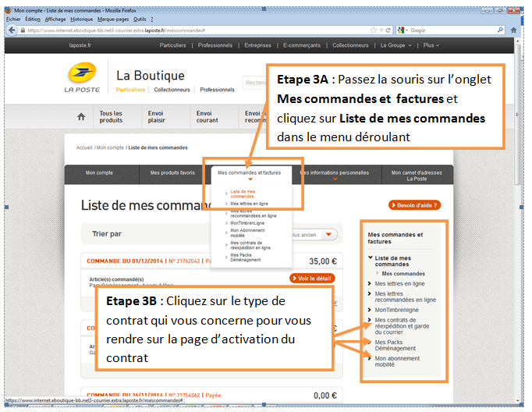Screen dimensions: 532x412
Task: Expand the Trier par sort dropdown
Action: (x=330, y=234)
